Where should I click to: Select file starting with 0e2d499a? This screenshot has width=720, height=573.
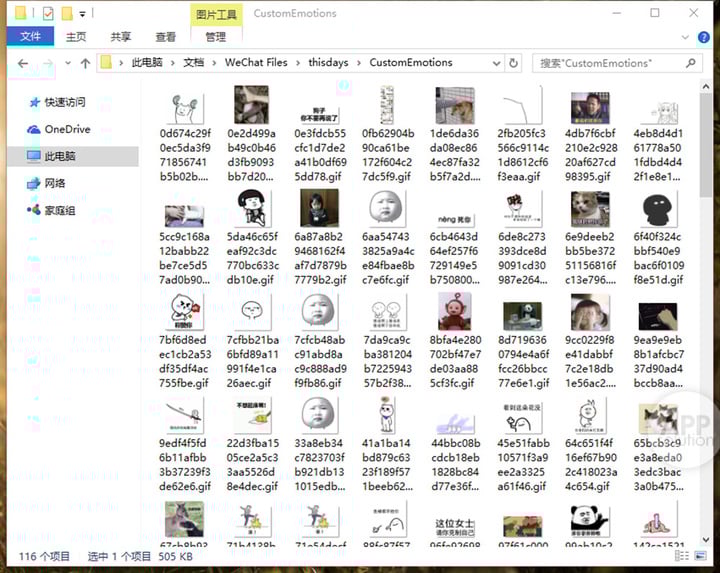point(252,134)
